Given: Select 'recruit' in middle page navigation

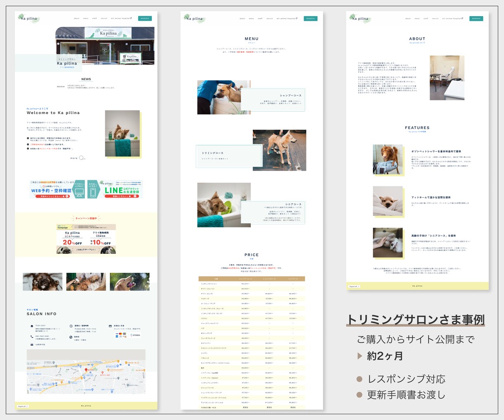Looking at the screenshot, I should click(x=270, y=18).
